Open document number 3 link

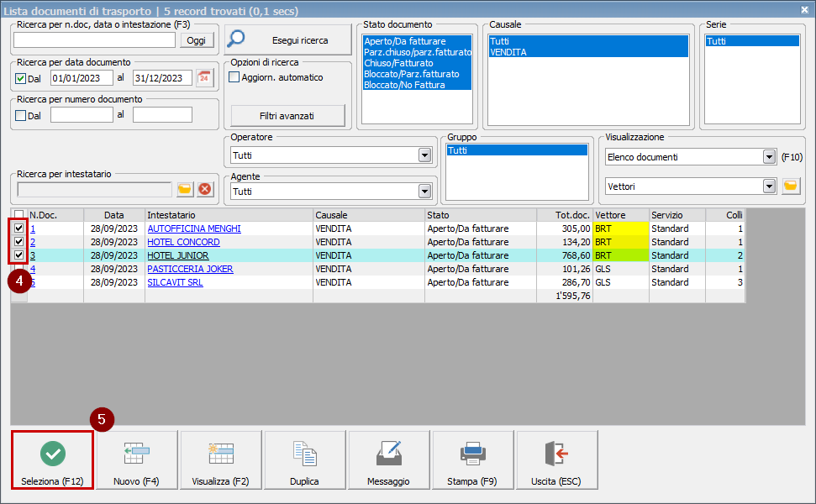point(33,255)
